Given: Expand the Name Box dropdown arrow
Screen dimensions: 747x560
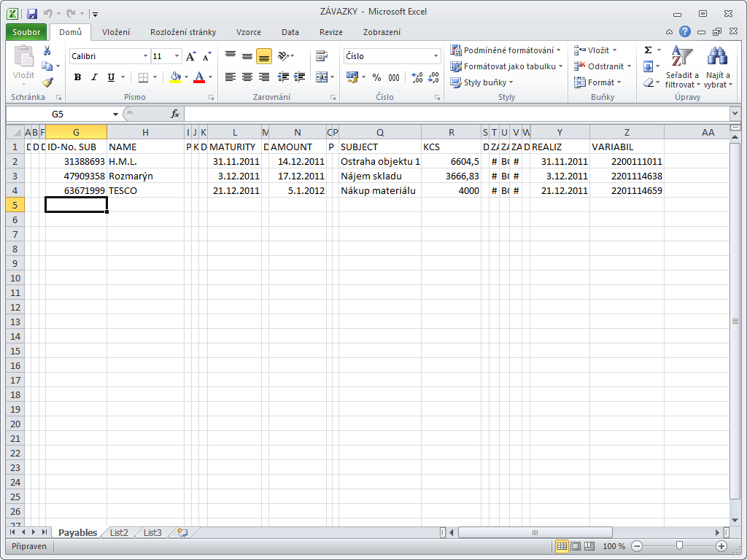Looking at the screenshot, I should pyautogui.click(x=115, y=114).
